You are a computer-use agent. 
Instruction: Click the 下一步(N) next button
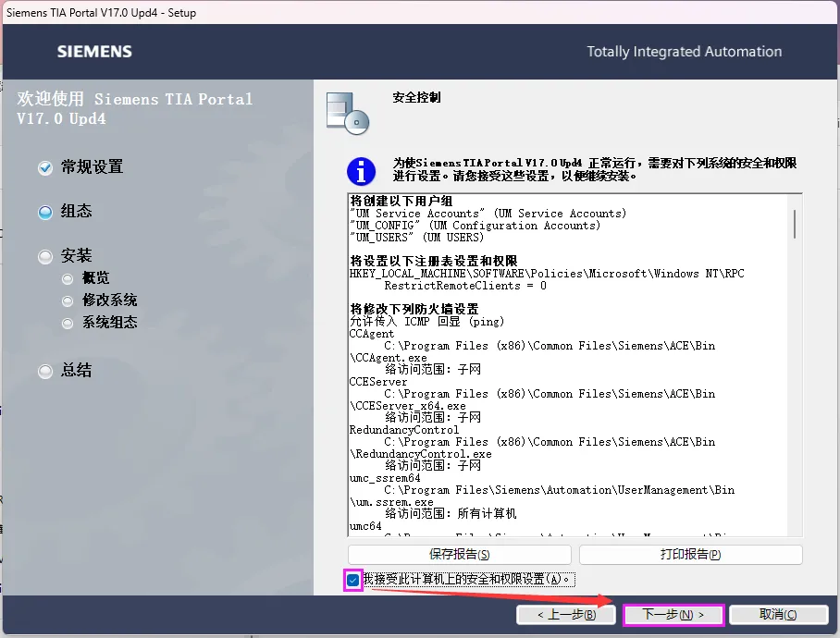[x=673, y=615]
